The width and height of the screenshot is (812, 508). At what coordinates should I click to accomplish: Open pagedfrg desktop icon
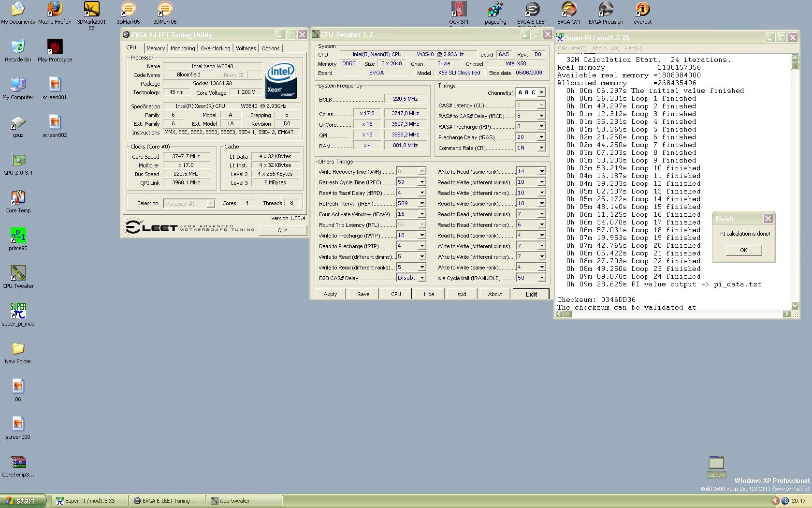click(495, 13)
